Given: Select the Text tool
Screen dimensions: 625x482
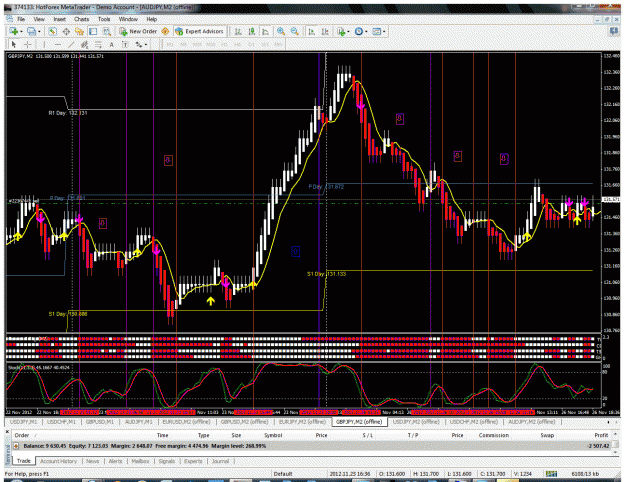Looking at the screenshot, I should click(112, 45).
